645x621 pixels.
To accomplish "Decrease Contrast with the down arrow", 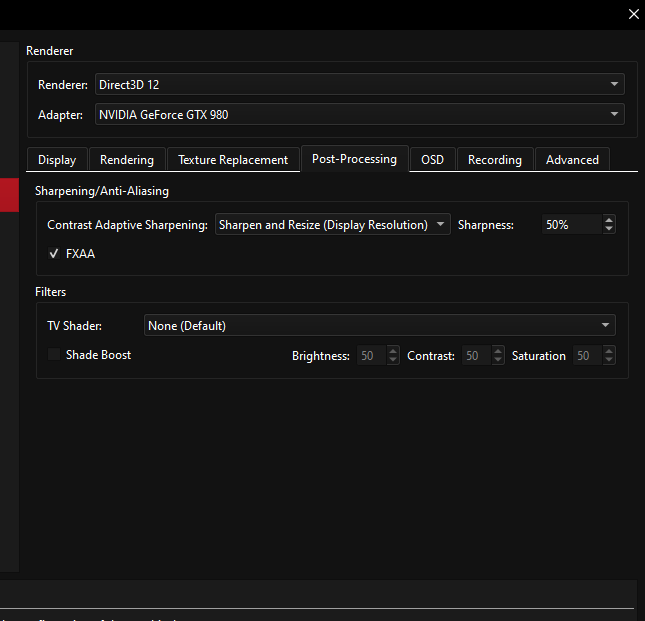I will click(498, 360).
